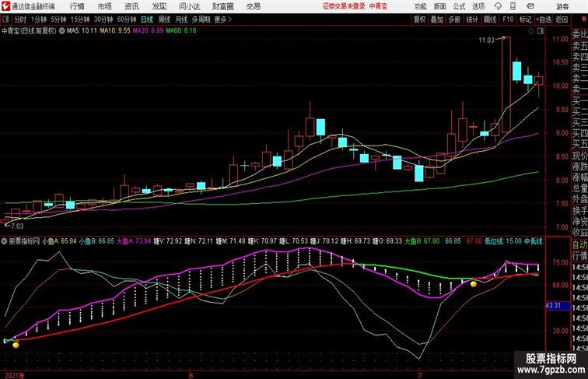
Task: Click the MA5: 10.11 indicator label
Action: click(82, 31)
